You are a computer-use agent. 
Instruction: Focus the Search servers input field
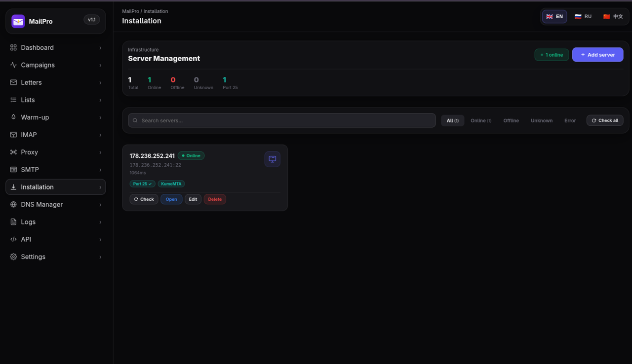282,120
